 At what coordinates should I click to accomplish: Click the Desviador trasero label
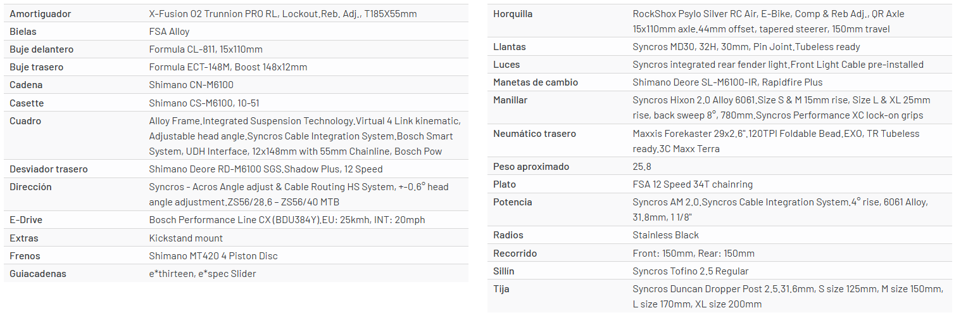[x=49, y=169]
